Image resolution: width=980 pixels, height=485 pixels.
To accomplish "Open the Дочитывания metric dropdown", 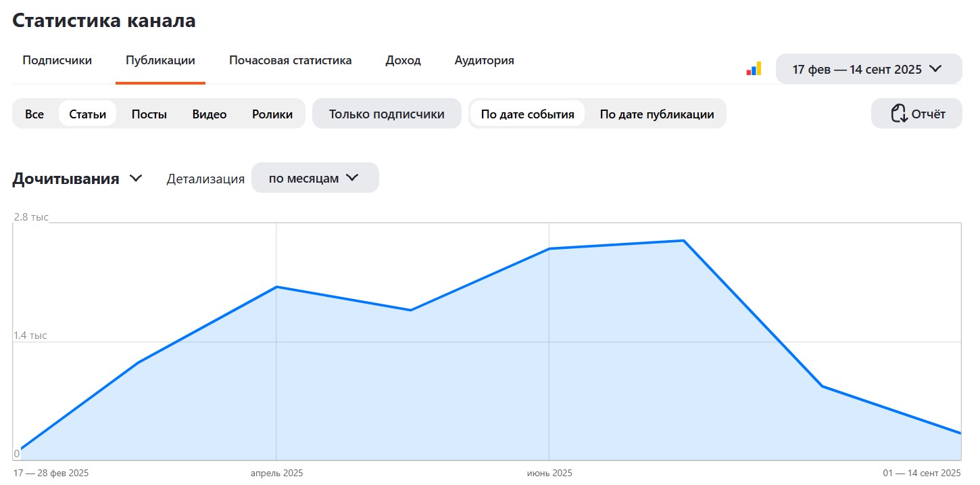I will pyautogui.click(x=78, y=179).
